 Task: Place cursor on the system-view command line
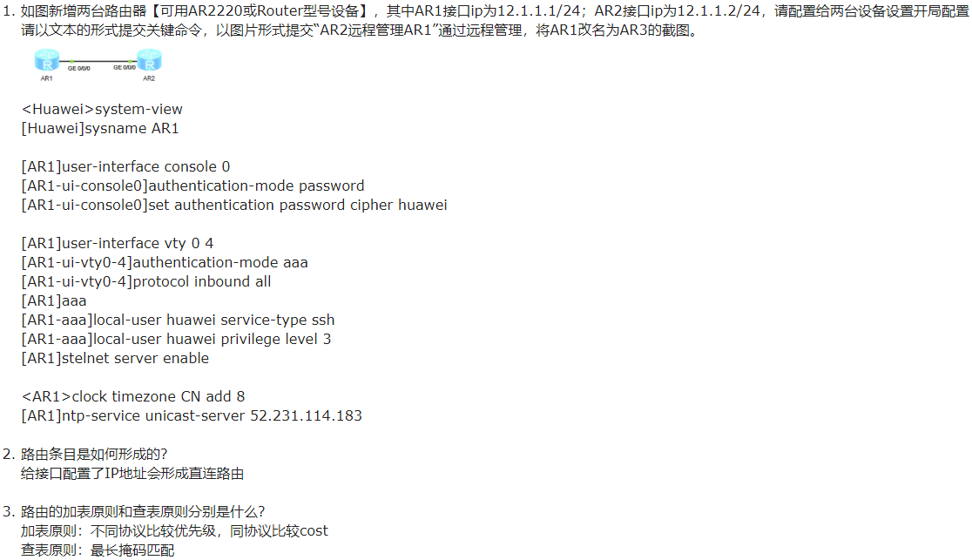tap(102, 109)
